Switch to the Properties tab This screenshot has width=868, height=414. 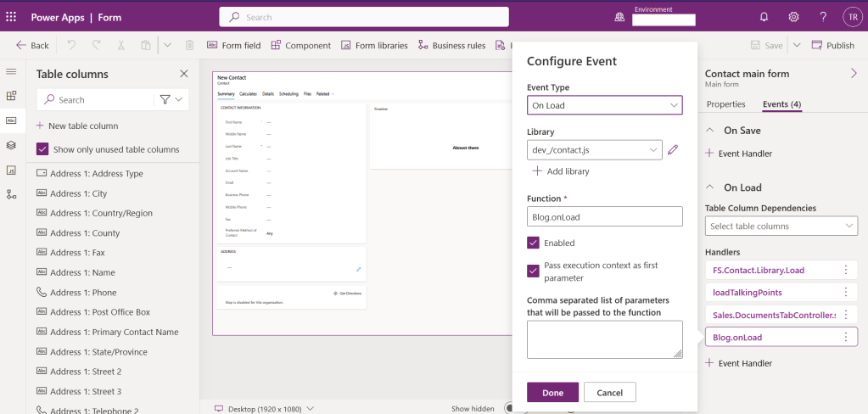click(725, 104)
